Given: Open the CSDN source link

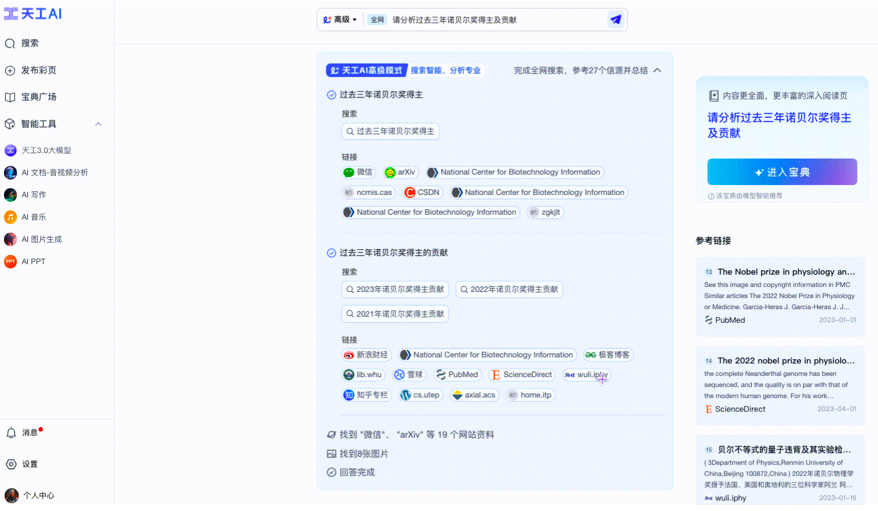Looking at the screenshot, I should coord(423,192).
